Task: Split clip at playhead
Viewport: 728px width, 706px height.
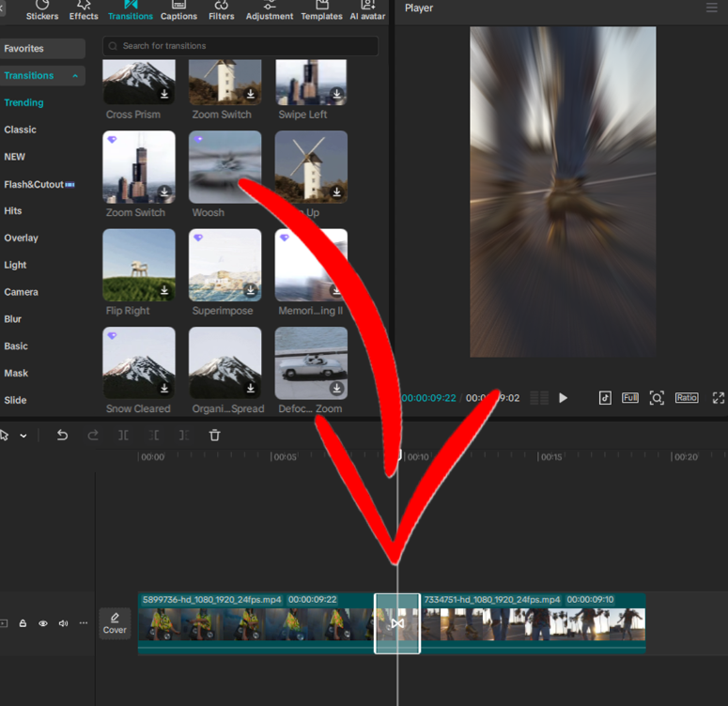Action: (x=123, y=436)
